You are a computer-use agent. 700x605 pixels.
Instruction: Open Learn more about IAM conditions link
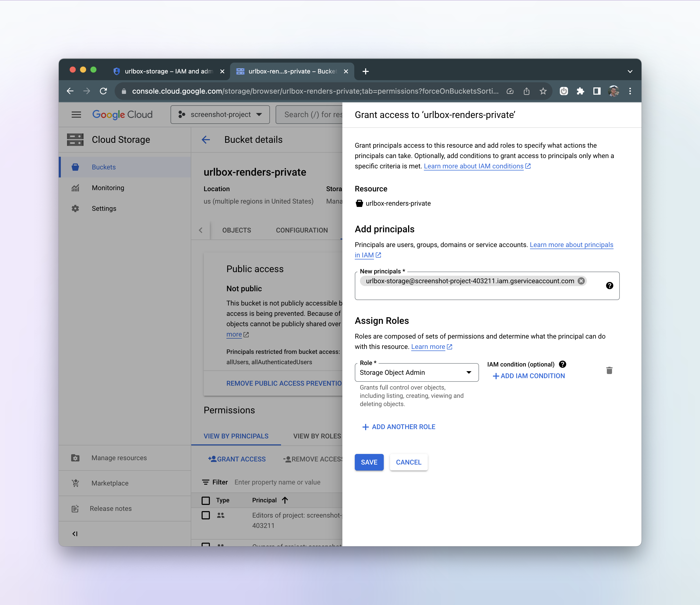coord(473,166)
